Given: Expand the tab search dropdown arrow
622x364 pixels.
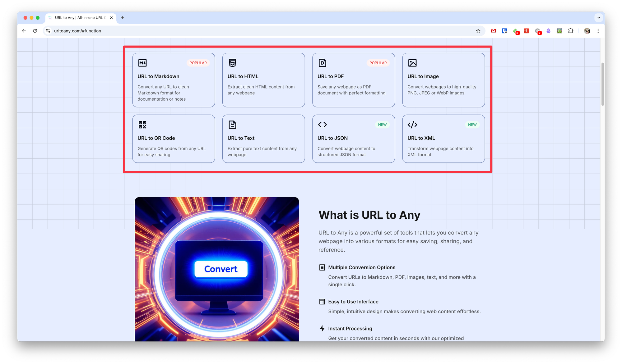Looking at the screenshot, I should click(598, 18).
